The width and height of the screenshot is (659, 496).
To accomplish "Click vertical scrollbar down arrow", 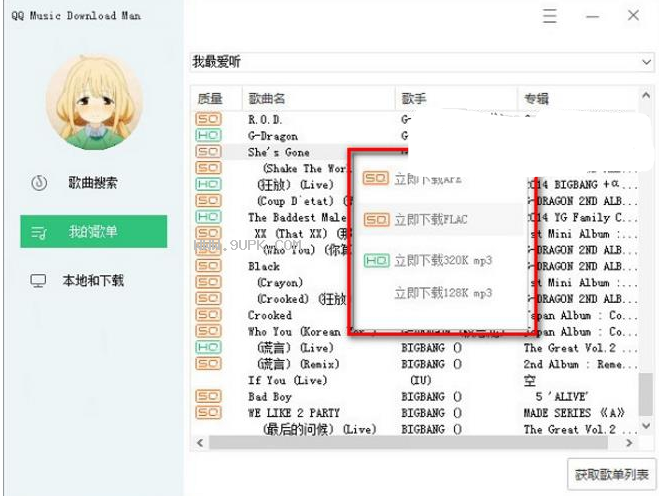I will 646,426.
